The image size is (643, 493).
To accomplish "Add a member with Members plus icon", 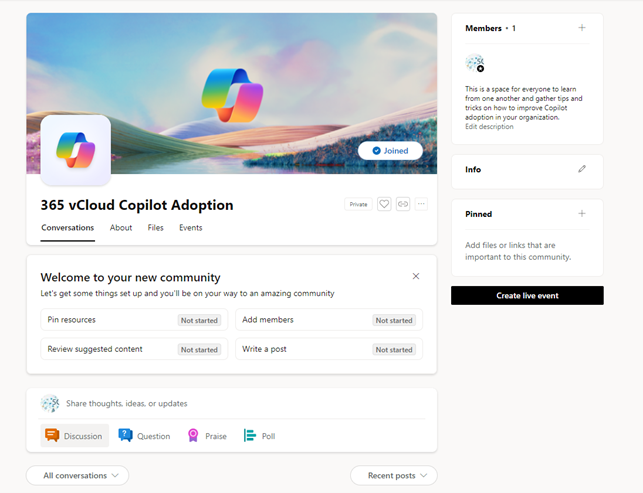I will [581, 28].
